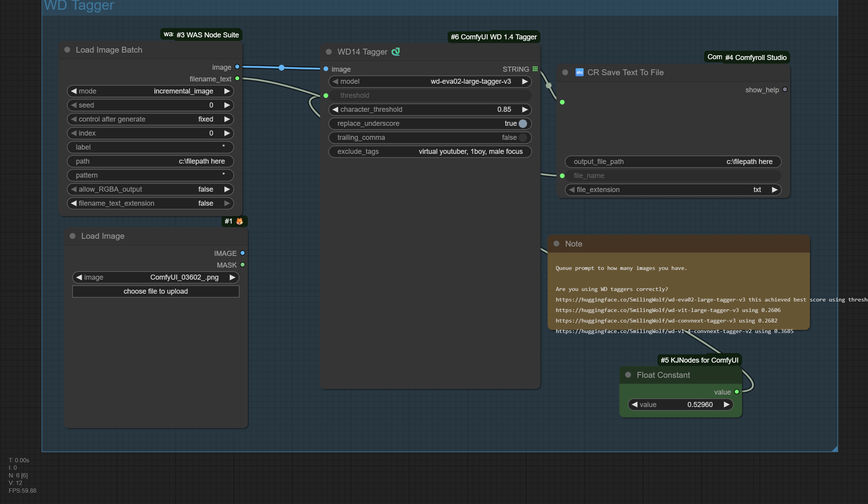Screen dimensions: 868x504
Task: Open the file_extension txt dropdown
Action: (x=673, y=190)
